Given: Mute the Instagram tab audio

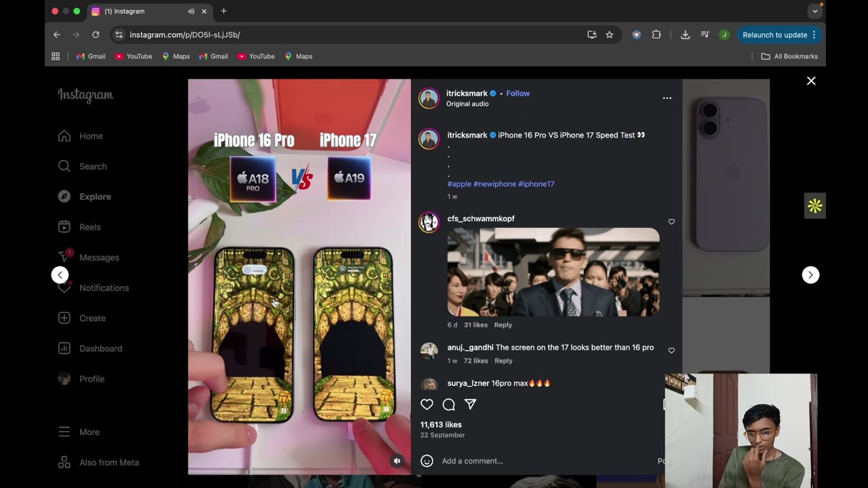Looking at the screenshot, I should pos(191,12).
